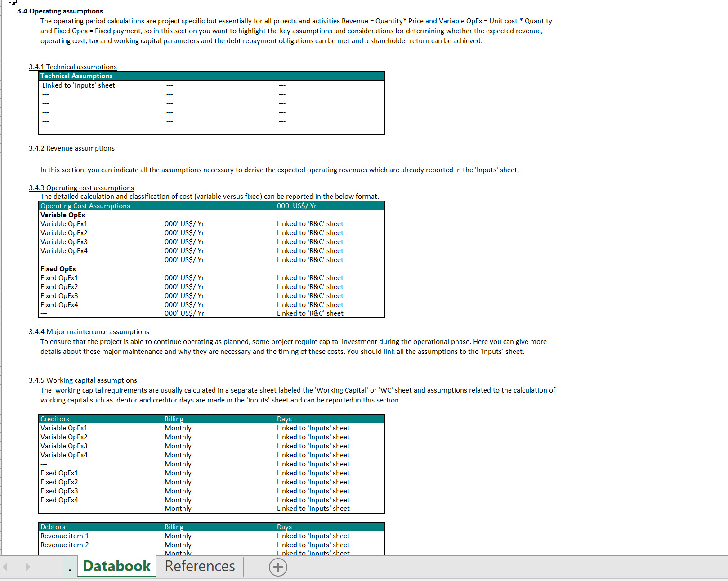Screen dimensions: 728x581
Task: Select "Linked to 'R&C' sheet" for Variable OpEx1
Action: click(310, 224)
